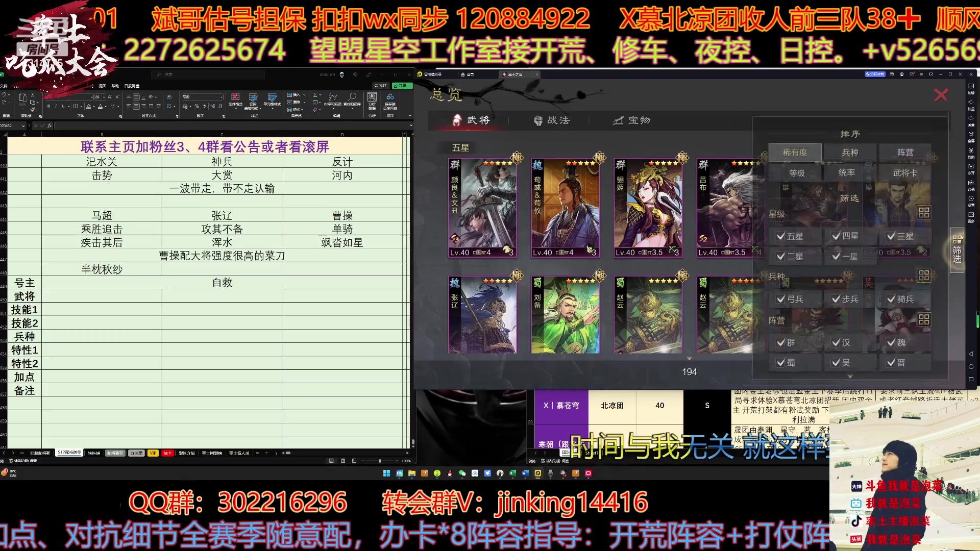Select all in the 星级 section grid icon

pyautogui.click(x=924, y=212)
